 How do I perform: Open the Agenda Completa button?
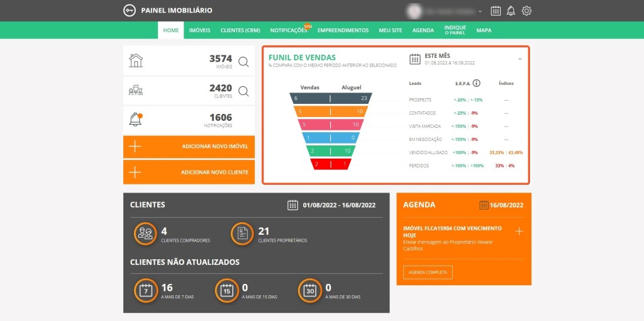[x=428, y=273]
